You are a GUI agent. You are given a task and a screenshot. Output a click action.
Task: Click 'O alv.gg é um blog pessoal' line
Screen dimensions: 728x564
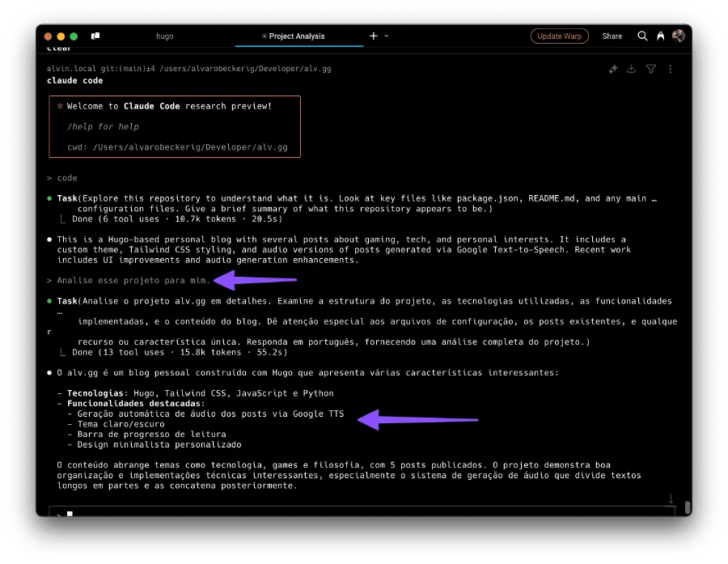click(x=308, y=372)
